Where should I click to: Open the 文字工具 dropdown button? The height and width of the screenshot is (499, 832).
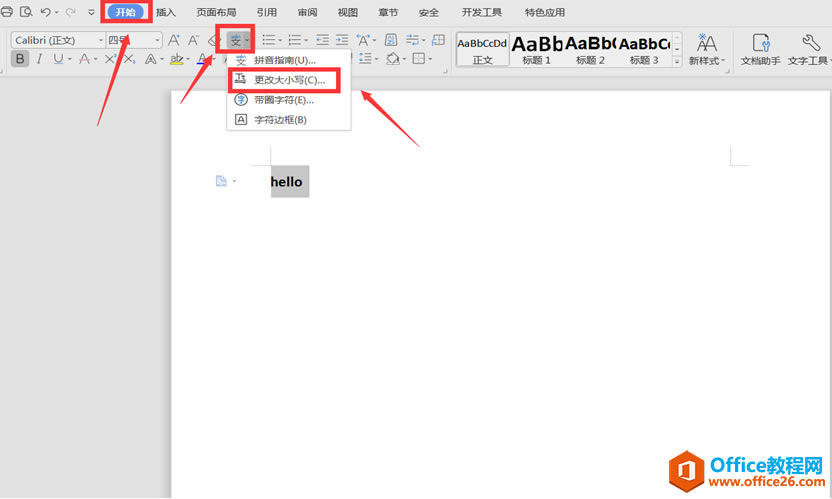[809, 49]
